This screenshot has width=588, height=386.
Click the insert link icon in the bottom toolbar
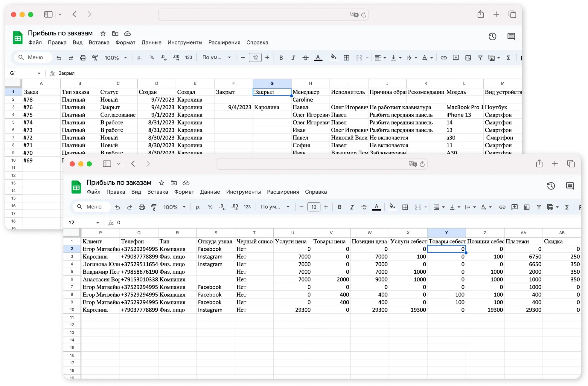point(502,207)
